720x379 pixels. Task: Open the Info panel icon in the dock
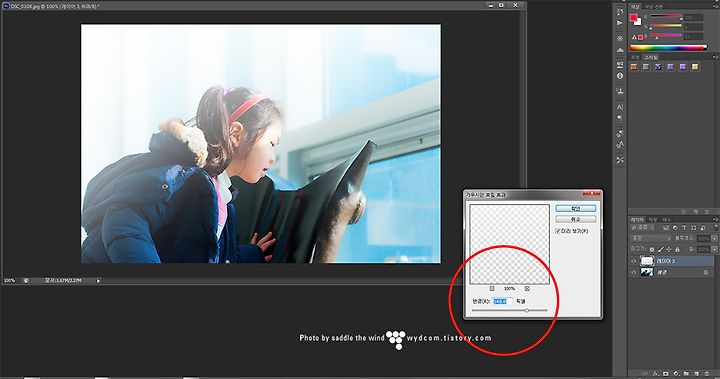[620, 76]
